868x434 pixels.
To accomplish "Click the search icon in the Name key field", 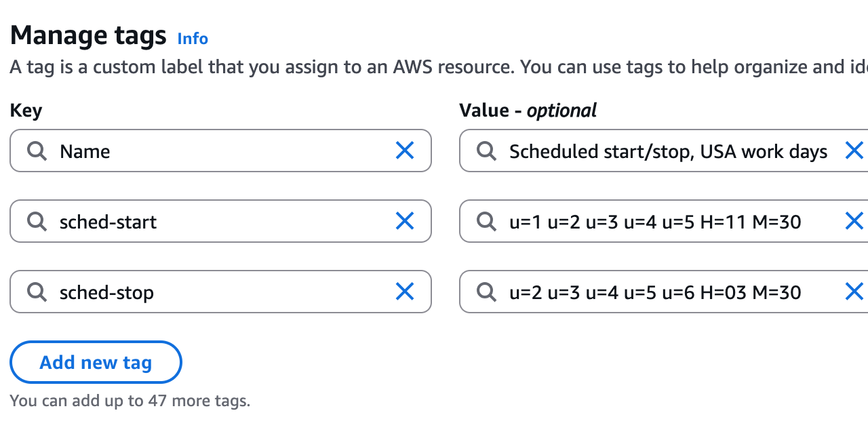I will 37,151.
